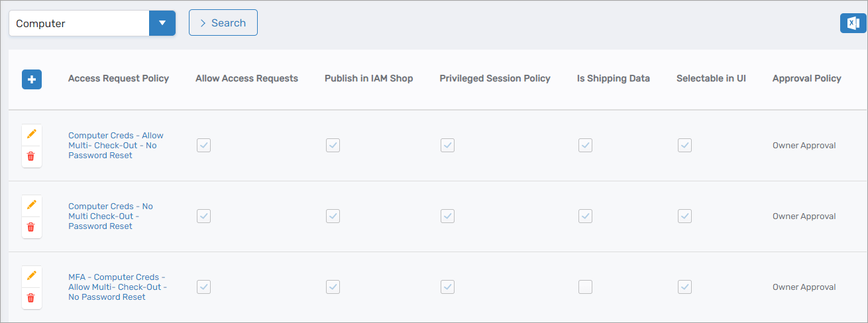
Task: Click the blue plus add-policy icon
Action: pos(32,80)
